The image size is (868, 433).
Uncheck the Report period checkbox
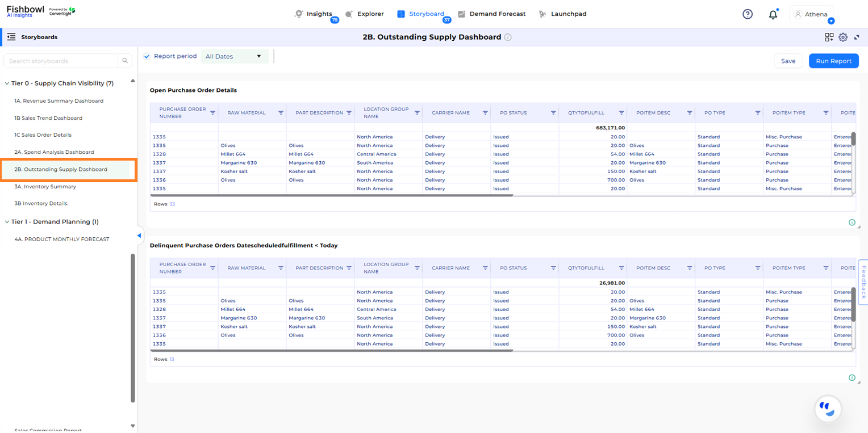[x=147, y=57]
